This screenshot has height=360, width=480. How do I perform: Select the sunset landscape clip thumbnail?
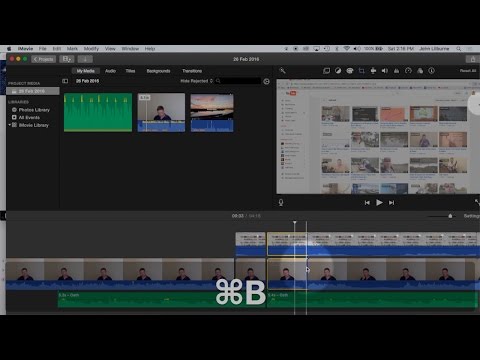coord(212,113)
